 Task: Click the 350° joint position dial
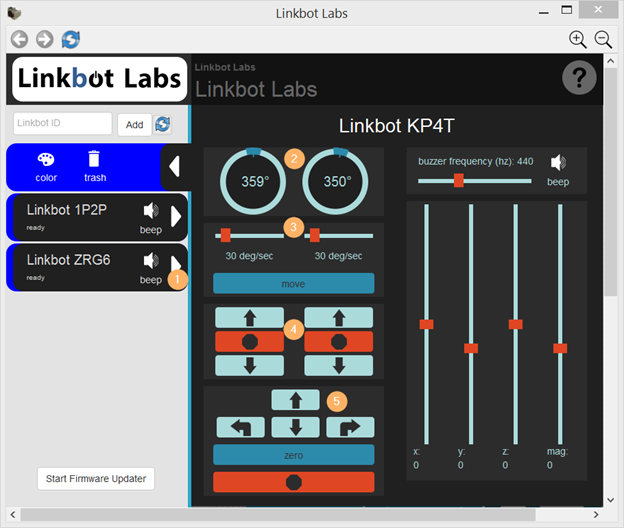coord(335,181)
